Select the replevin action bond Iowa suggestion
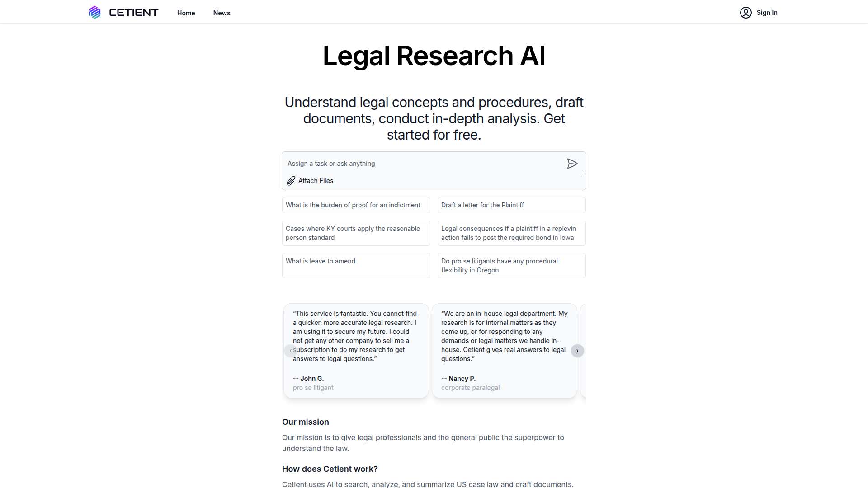 [x=512, y=233]
